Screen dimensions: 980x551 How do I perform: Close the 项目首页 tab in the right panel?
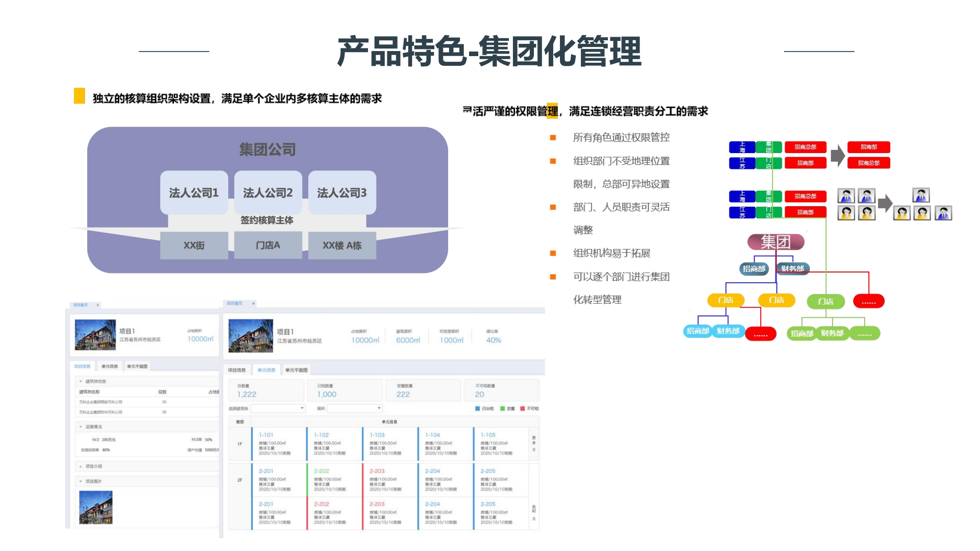(x=253, y=304)
